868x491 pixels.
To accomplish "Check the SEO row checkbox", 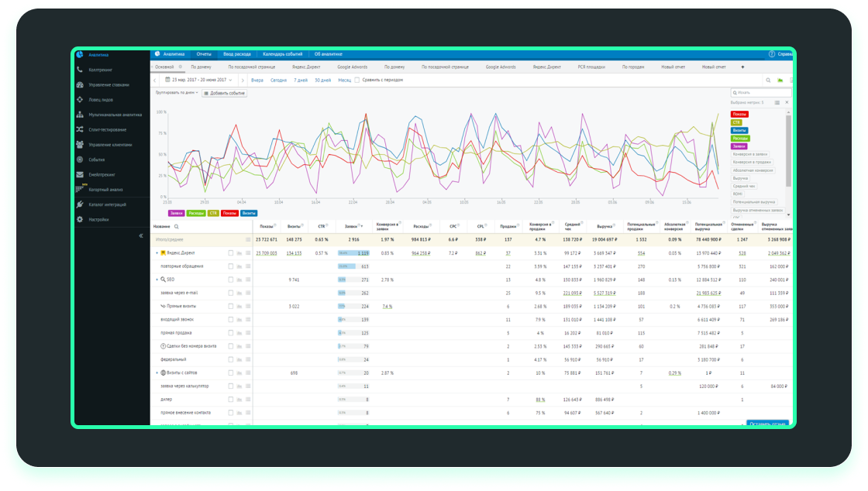I will (x=231, y=280).
